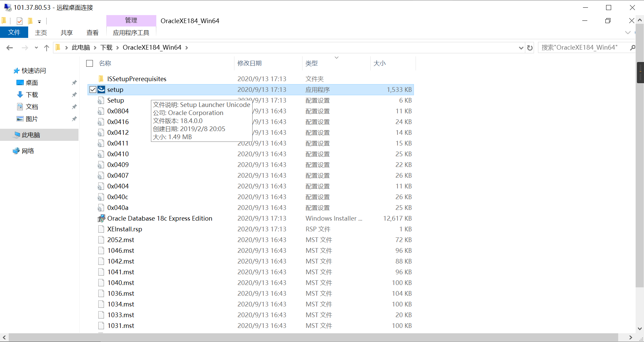
Task: Expand the chevron after 此电脑 in path
Action: coord(95,48)
